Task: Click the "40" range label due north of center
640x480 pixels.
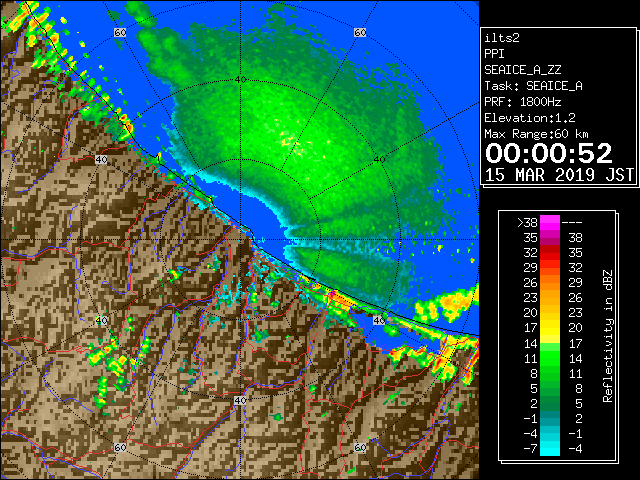Action: click(x=240, y=80)
